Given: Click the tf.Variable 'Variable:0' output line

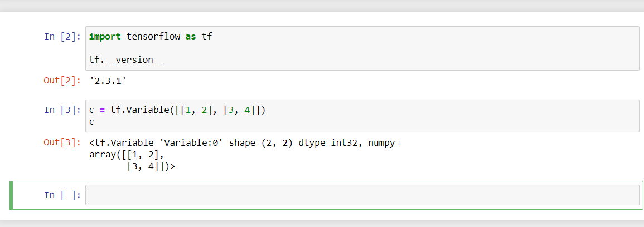Looking at the screenshot, I should click(244, 142).
